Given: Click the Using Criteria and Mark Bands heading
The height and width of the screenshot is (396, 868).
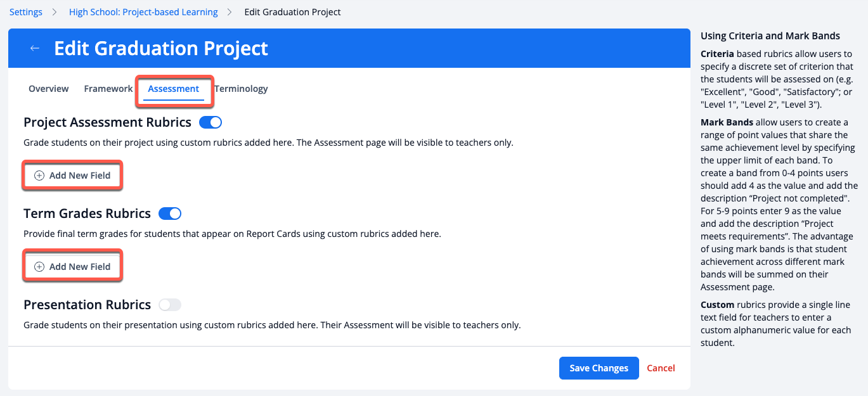Looking at the screenshot, I should point(770,36).
